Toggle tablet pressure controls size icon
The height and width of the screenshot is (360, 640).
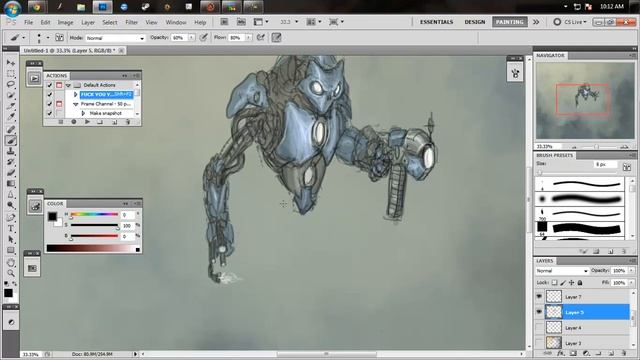tap(276, 38)
